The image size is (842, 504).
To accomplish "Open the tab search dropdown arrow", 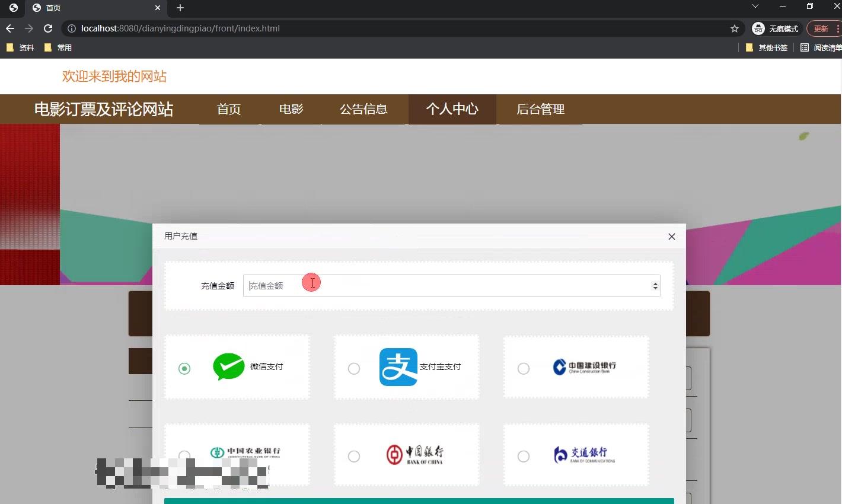I will coord(755,7).
